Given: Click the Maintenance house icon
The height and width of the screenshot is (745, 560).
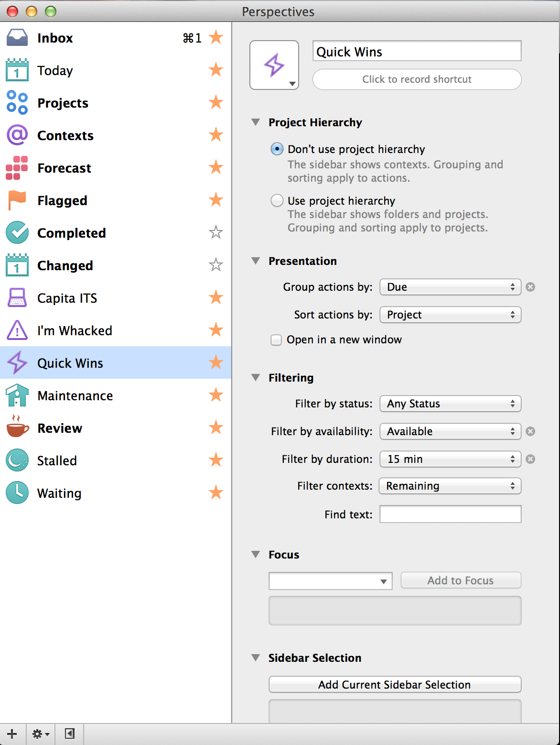Looking at the screenshot, I should [x=17, y=395].
